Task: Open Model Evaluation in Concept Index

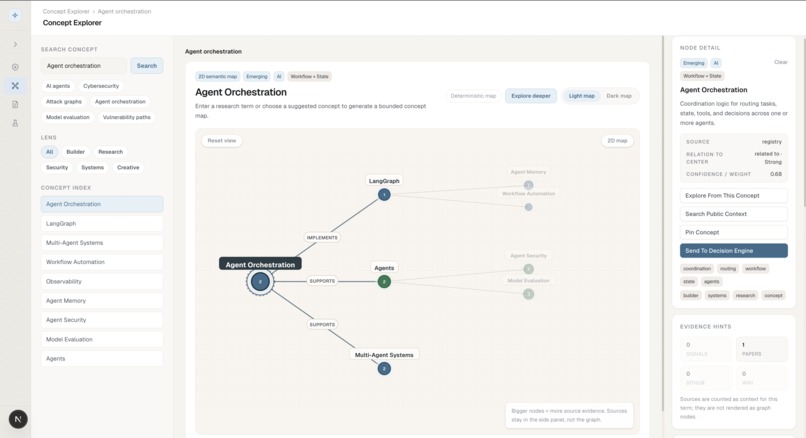Action: (102, 339)
